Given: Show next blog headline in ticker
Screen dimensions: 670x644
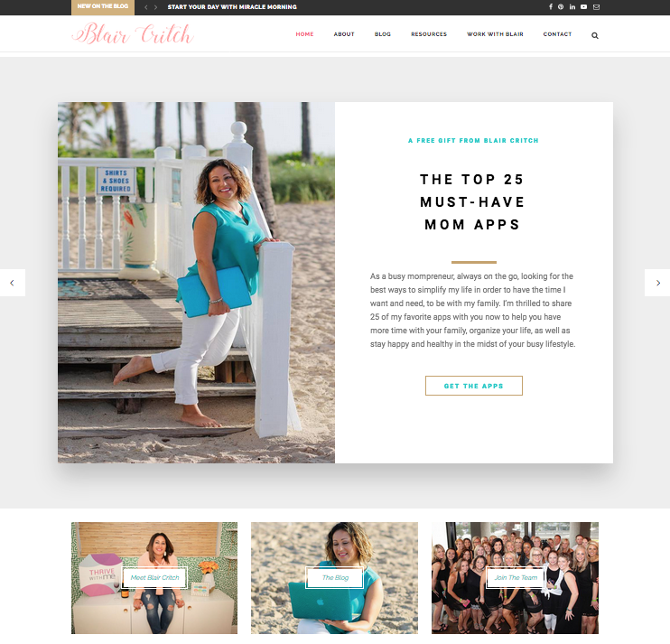Looking at the screenshot, I should click(x=155, y=7).
